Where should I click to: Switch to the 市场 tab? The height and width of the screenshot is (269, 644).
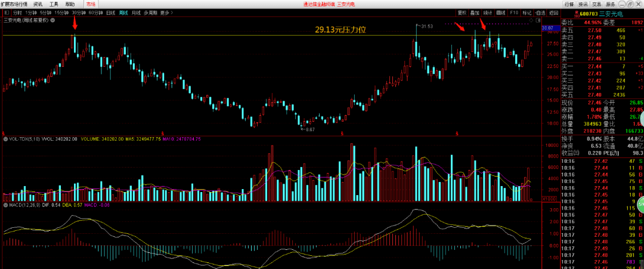click(x=90, y=4)
